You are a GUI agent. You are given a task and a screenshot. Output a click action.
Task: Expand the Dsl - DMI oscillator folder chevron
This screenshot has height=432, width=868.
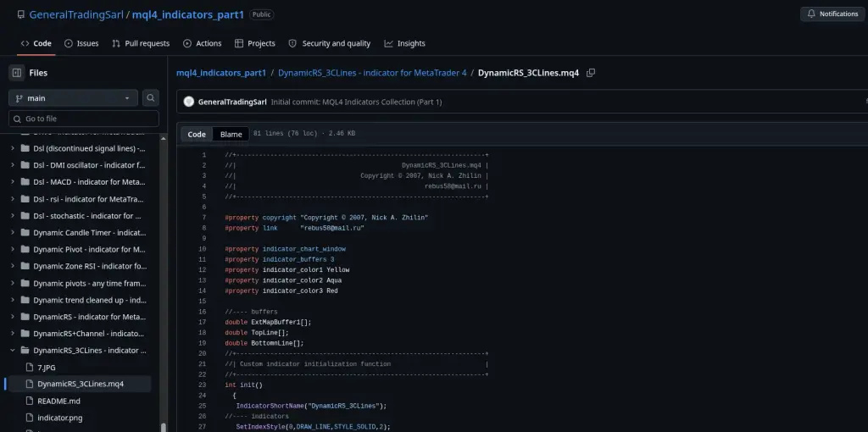click(13, 165)
